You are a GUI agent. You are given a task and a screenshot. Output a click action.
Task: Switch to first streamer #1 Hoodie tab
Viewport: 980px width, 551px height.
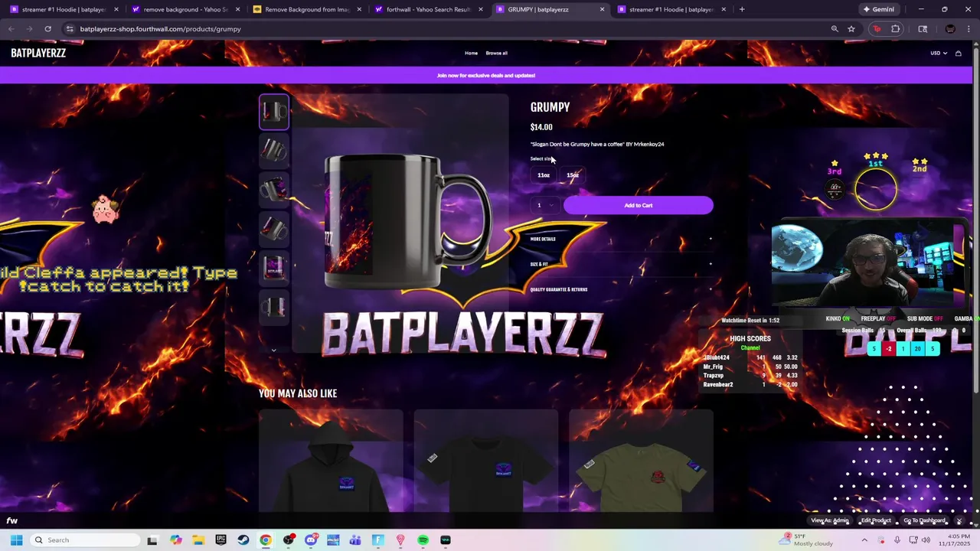(x=63, y=9)
